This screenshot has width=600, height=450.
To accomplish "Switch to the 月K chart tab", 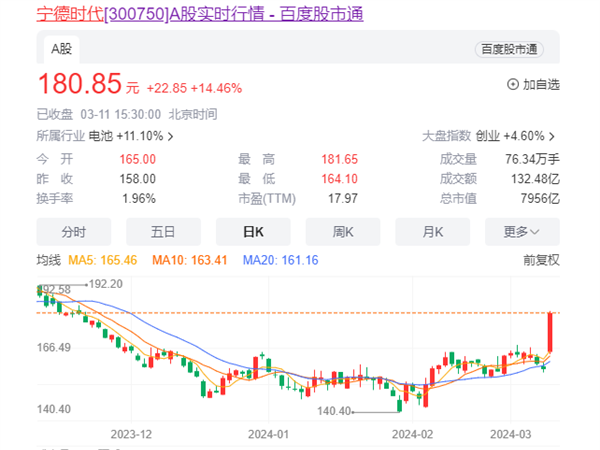I will coord(432,232).
